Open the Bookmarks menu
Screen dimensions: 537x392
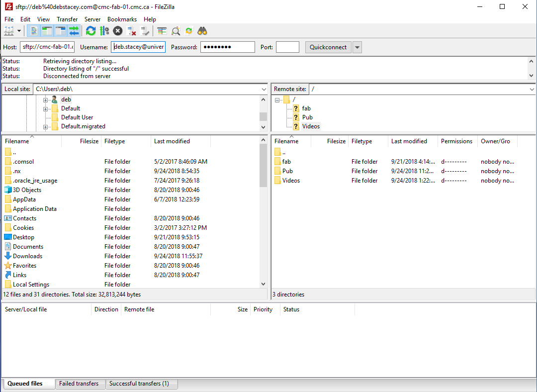click(122, 19)
